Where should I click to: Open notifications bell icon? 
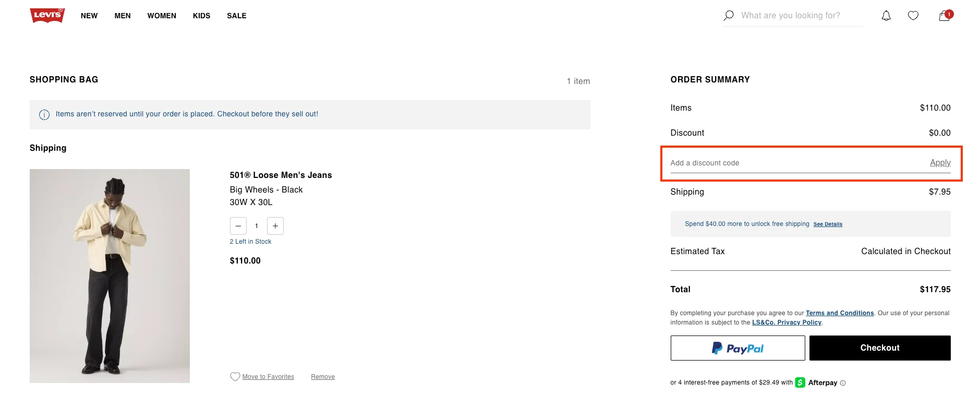[886, 16]
